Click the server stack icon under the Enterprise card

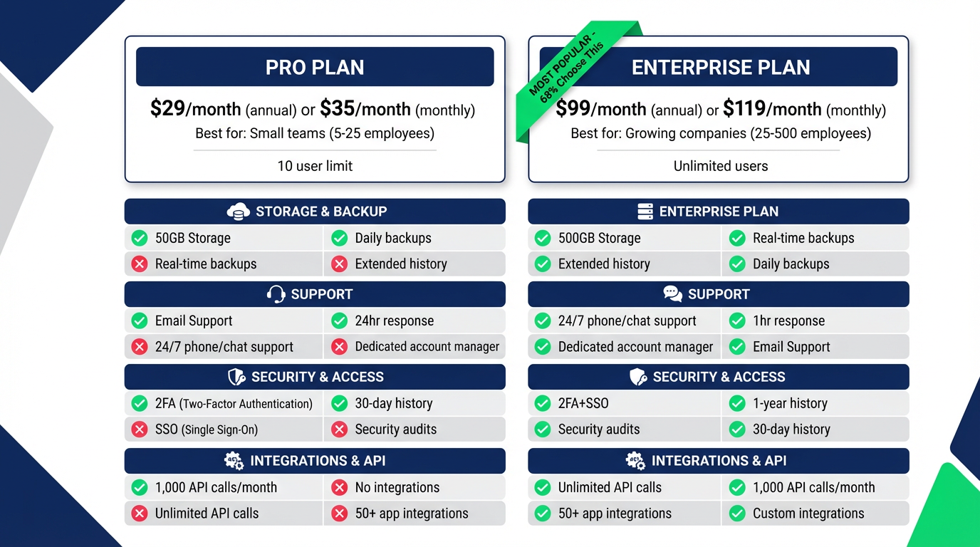coord(645,212)
